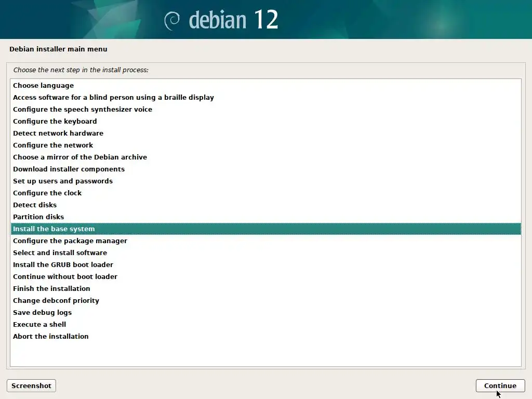Select "Abort the installation" entry

[265, 336]
